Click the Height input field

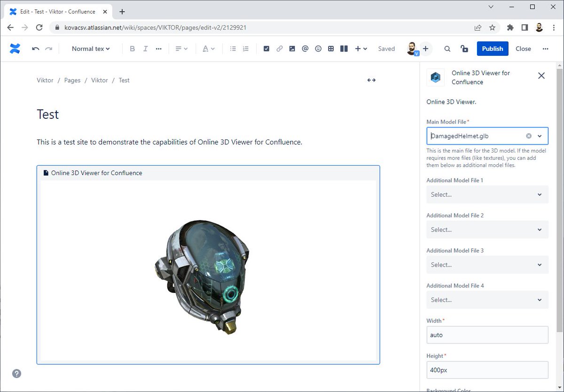pos(487,370)
